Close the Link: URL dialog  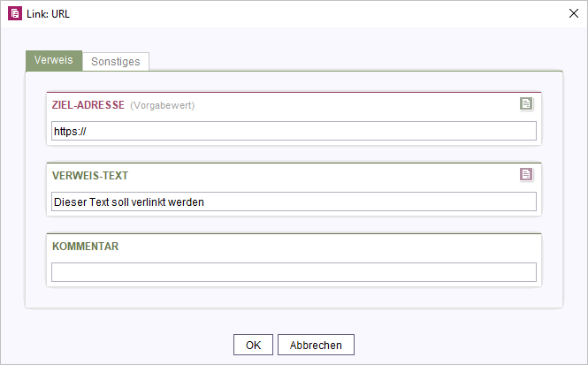point(573,13)
